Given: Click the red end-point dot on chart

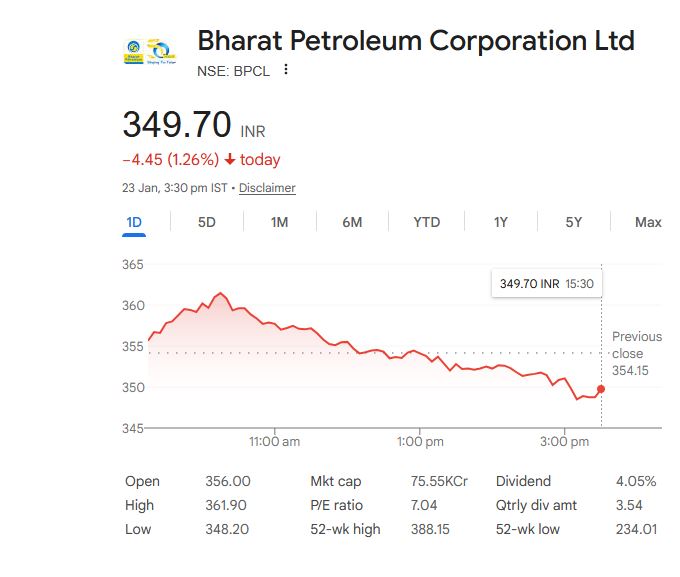Looking at the screenshot, I should (600, 389).
